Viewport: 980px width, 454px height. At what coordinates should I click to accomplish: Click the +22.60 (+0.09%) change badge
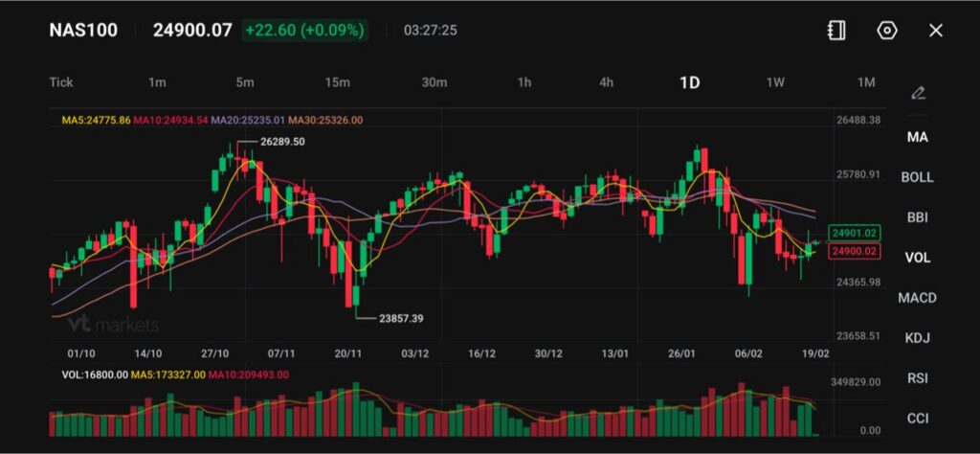click(x=305, y=31)
